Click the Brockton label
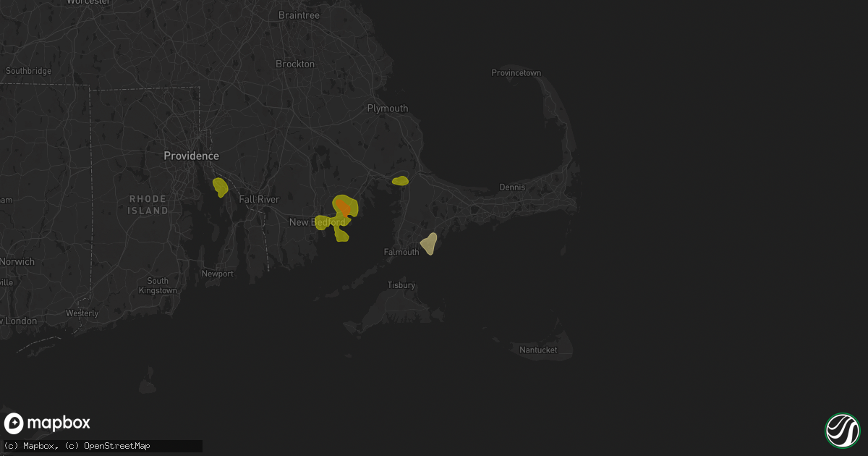868x456 pixels. coord(295,64)
